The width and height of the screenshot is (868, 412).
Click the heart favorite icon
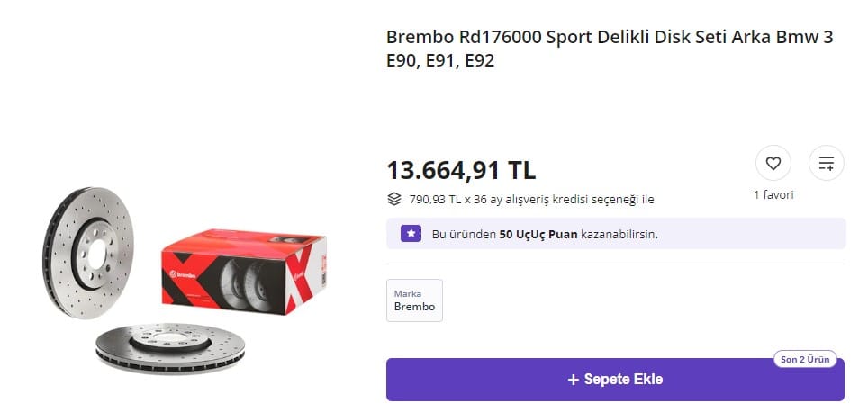(x=773, y=164)
